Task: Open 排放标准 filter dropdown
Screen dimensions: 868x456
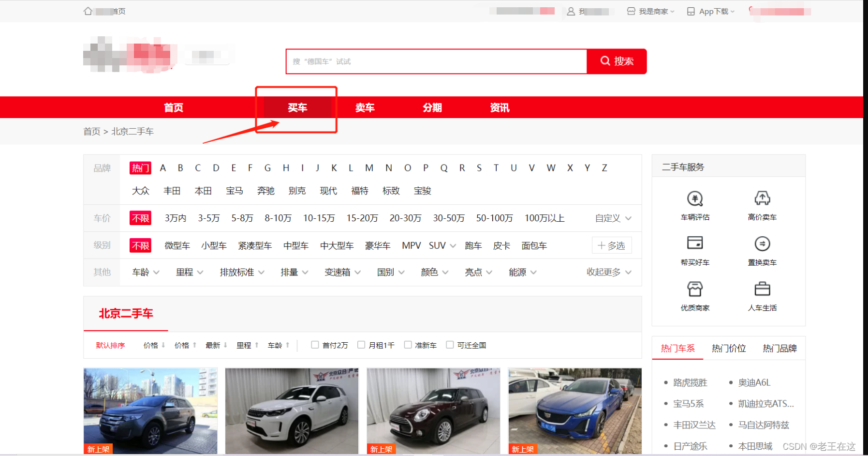Action: tap(242, 273)
